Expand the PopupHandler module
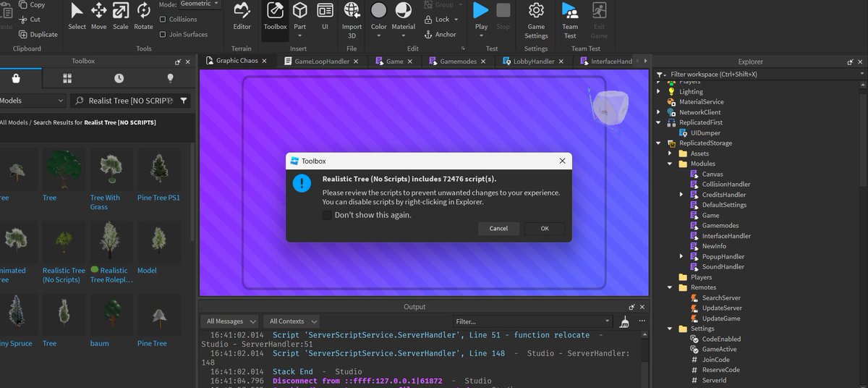Image resolution: width=868 pixels, height=388 pixels. (681, 256)
